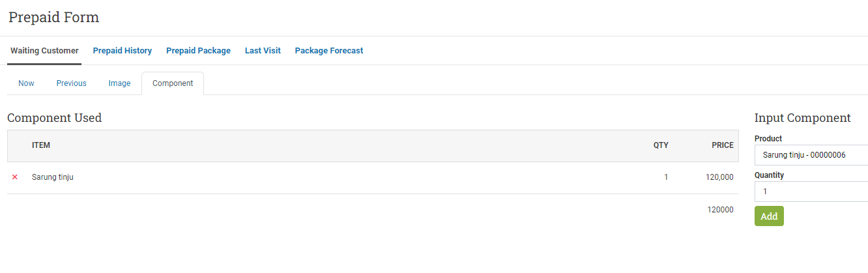This screenshot has width=868, height=273.
Task: Click the ITEM column header
Action: 41,145
